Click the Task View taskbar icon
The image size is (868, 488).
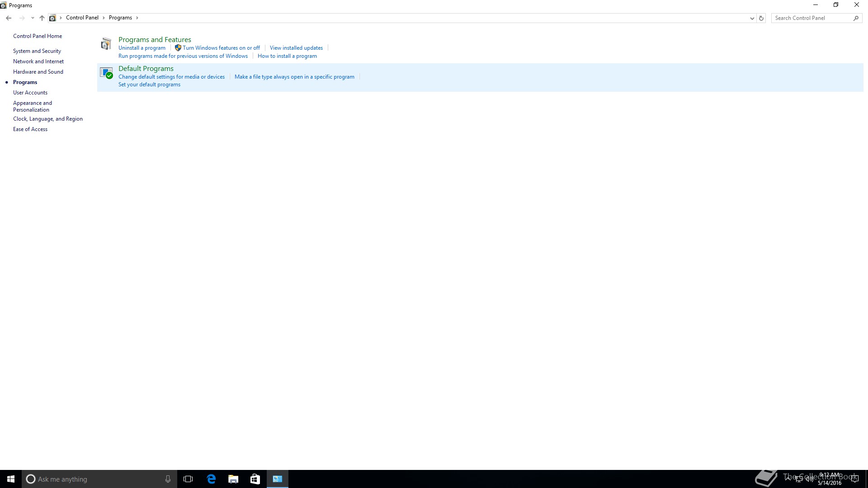(x=188, y=479)
